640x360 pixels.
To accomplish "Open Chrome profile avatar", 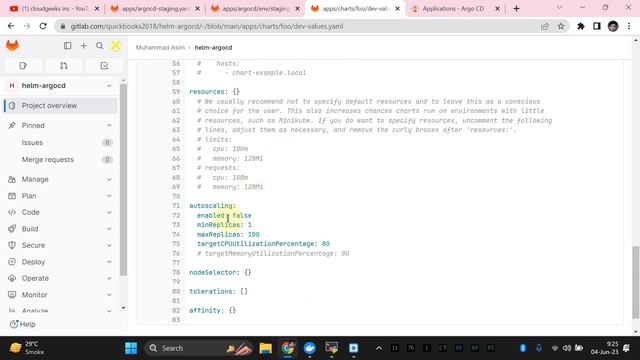I will [613, 26].
